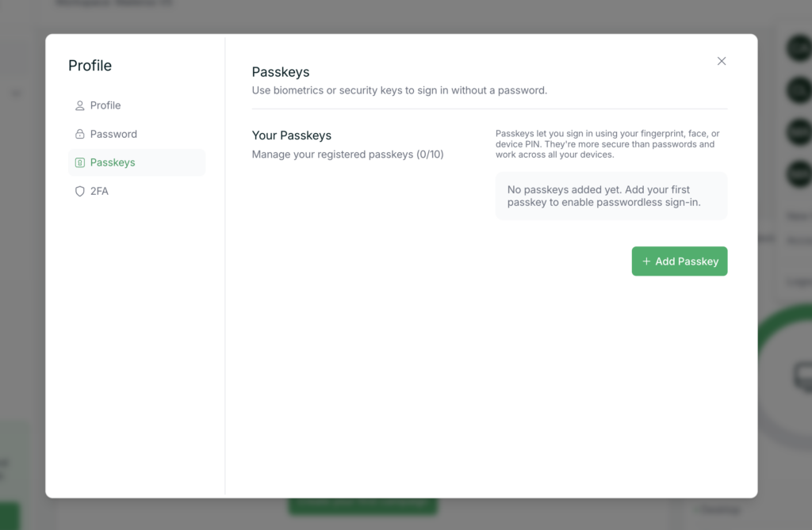Click the shield icon beside 2FA

pos(79,191)
